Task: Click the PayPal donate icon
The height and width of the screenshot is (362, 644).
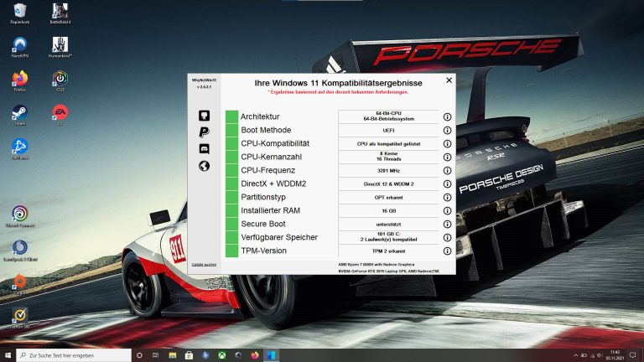Action: tap(204, 132)
